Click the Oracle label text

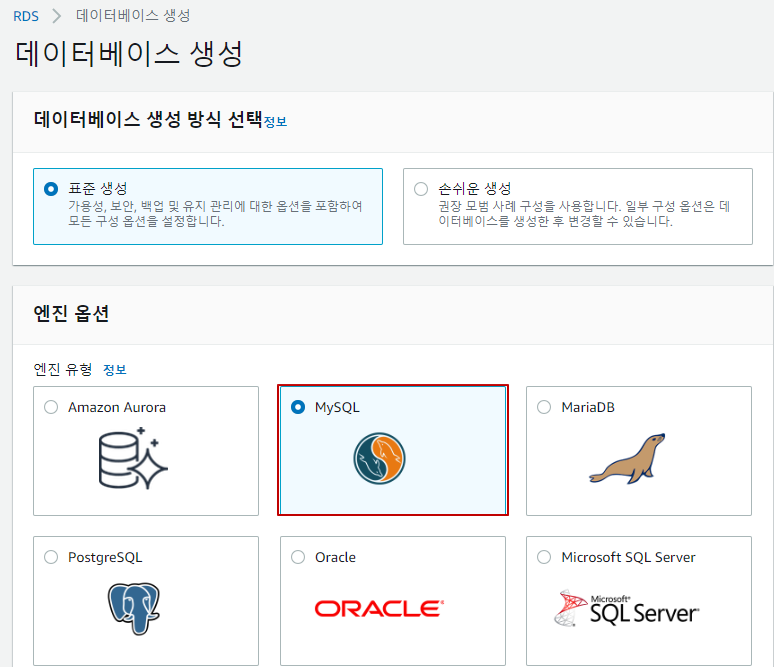(x=335, y=557)
